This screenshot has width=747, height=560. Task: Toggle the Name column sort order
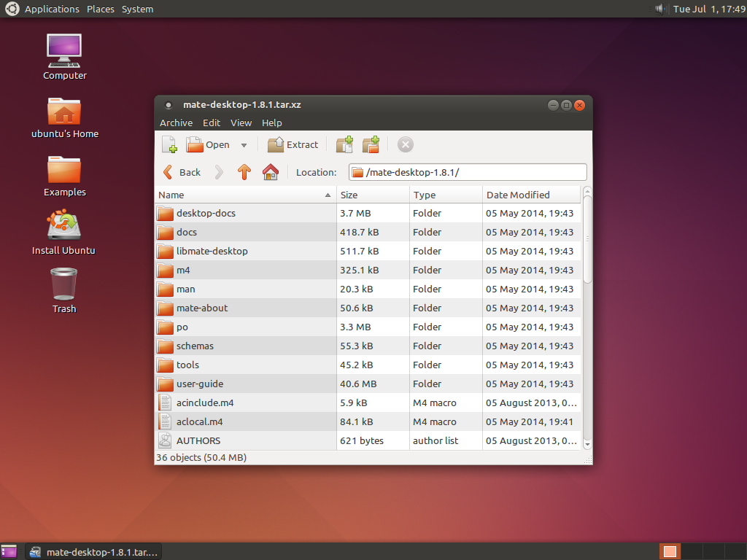[x=171, y=195]
